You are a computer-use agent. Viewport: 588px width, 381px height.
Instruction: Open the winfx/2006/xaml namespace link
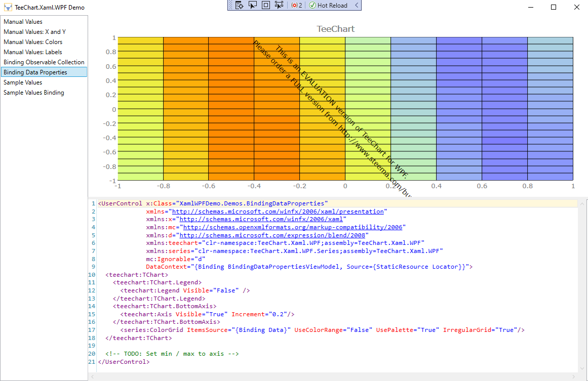(x=261, y=220)
